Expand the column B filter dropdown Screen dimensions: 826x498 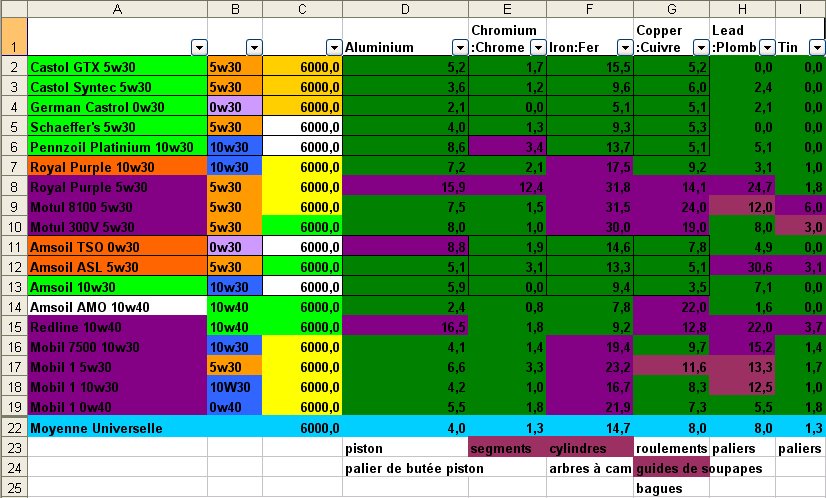click(x=253, y=47)
